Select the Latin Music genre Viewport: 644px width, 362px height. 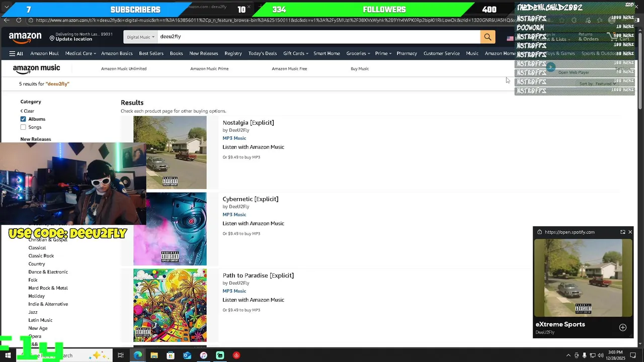point(40,320)
